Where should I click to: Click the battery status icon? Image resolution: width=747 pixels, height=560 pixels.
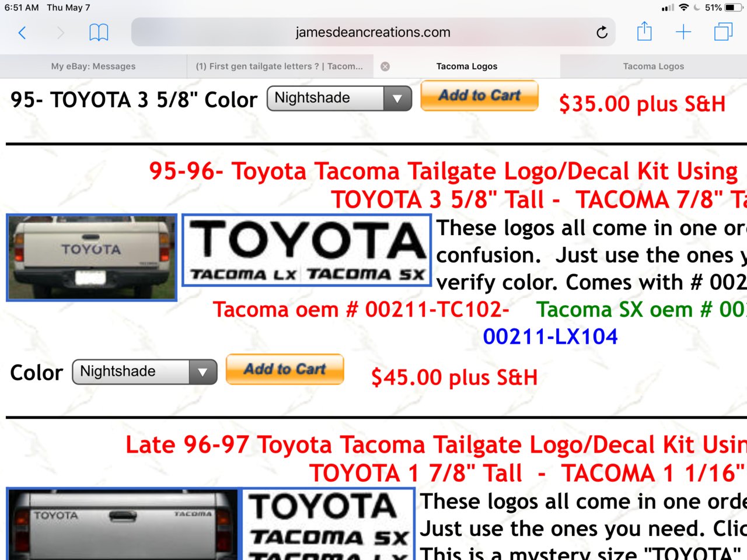coord(733,8)
